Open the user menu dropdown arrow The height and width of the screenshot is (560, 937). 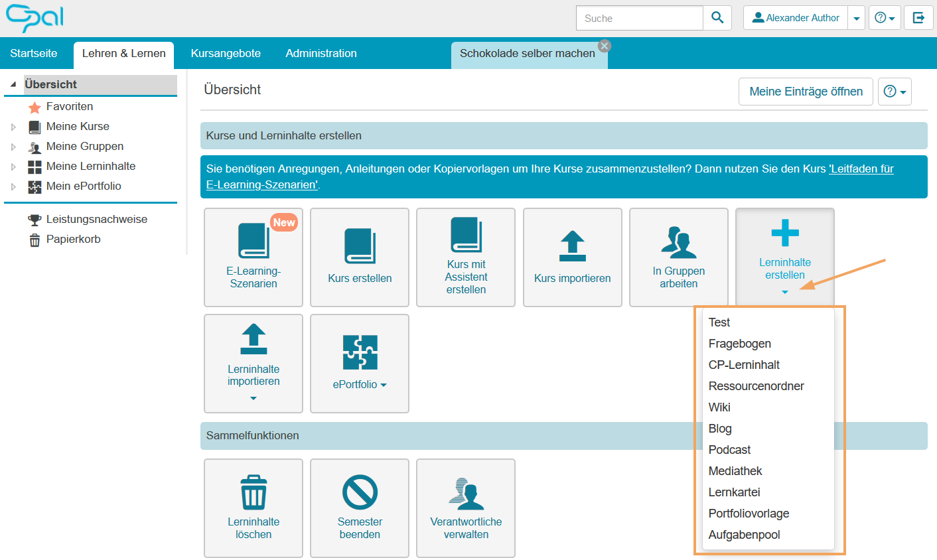(857, 19)
